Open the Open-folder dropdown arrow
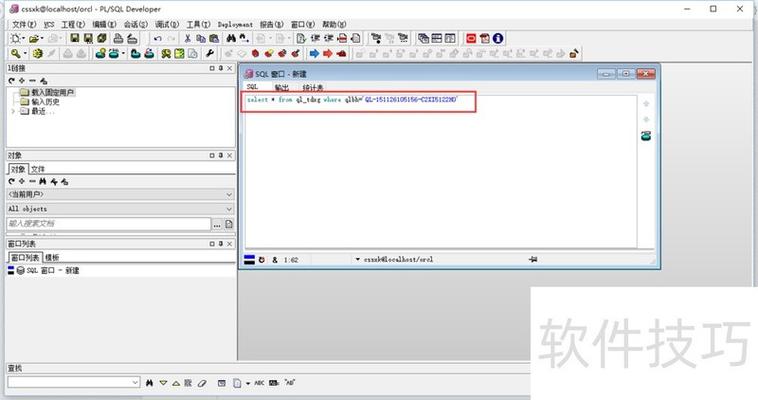Screen dimensions: 758x400 pyautogui.click(x=42, y=38)
